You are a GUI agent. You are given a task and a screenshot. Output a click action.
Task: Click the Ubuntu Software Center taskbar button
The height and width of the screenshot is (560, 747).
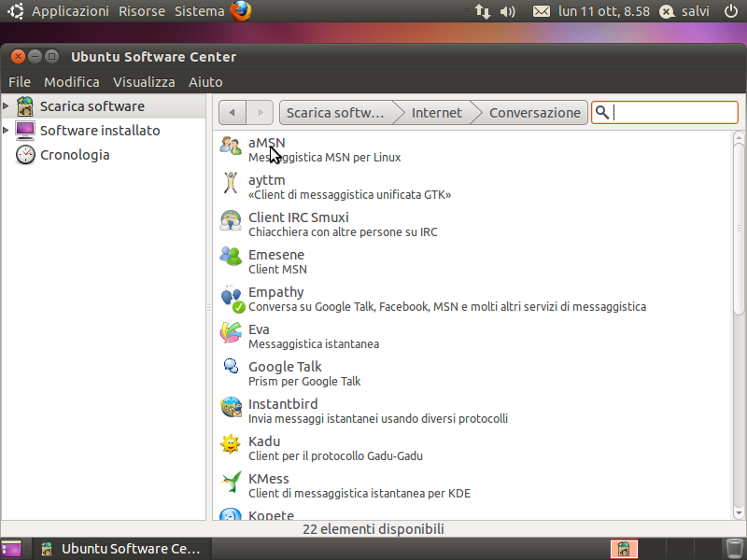pos(122,549)
